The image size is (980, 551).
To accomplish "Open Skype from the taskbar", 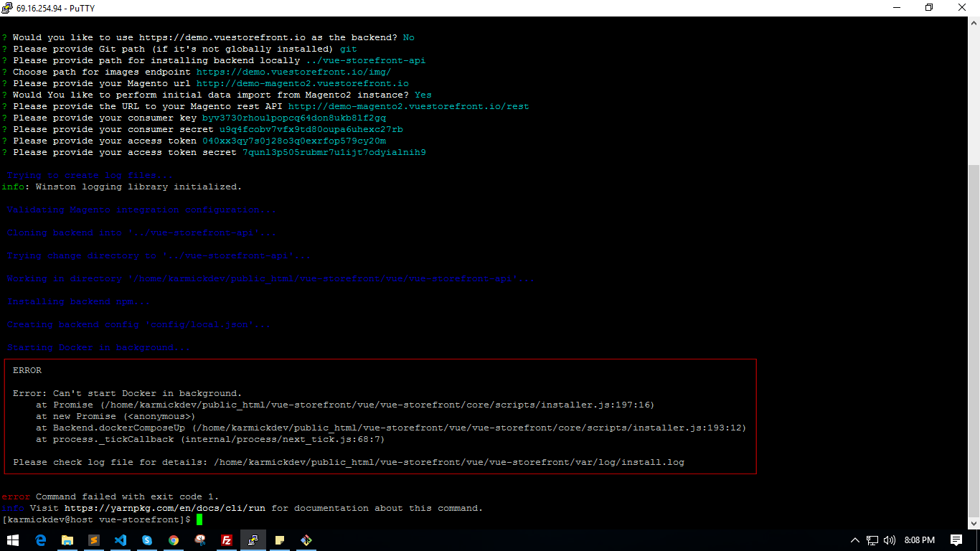I will [147, 540].
